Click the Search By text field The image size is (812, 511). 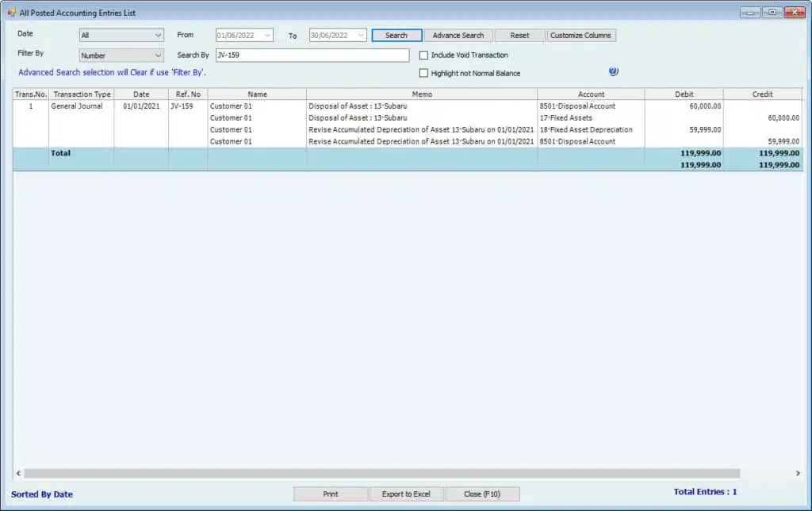tap(312, 56)
